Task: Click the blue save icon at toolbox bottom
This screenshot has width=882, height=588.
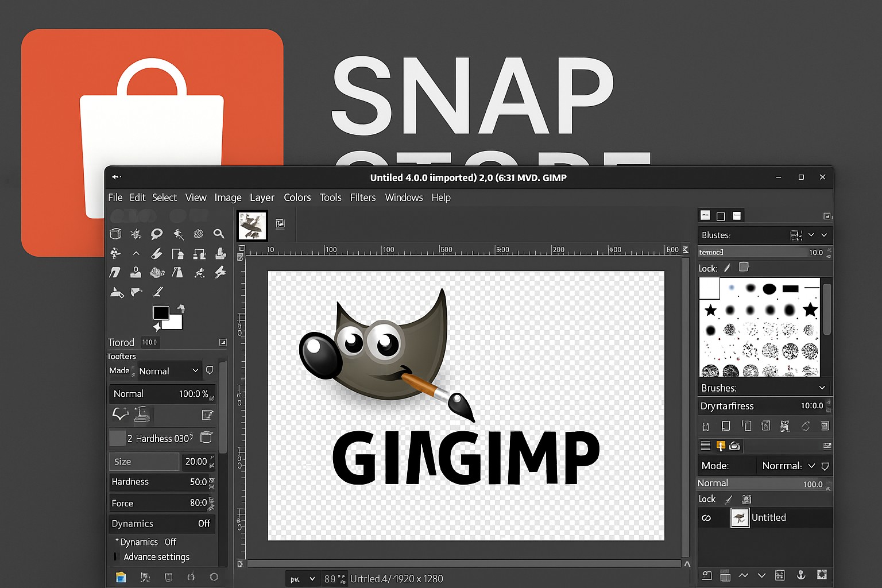Action: (x=121, y=577)
